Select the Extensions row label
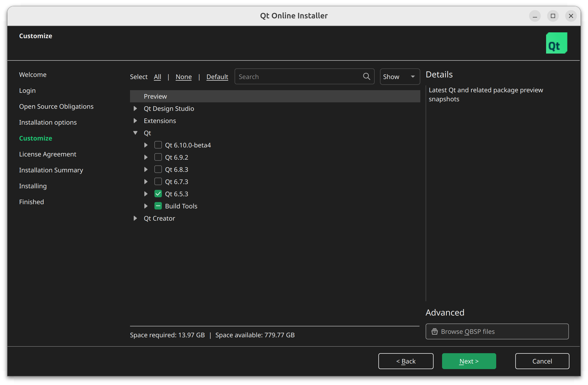The height and width of the screenshot is (385, 588). pyautogui.click(x=160, y=121)
